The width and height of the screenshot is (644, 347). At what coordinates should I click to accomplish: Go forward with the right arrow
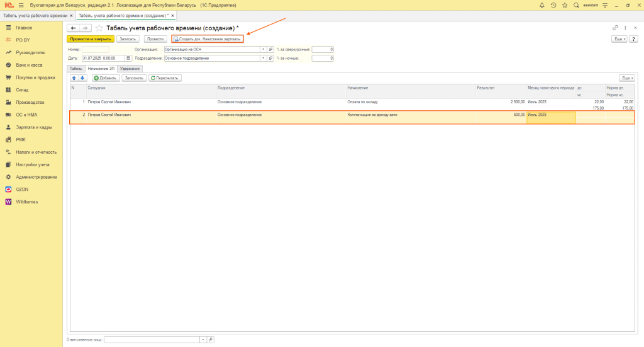coord(85,28)
